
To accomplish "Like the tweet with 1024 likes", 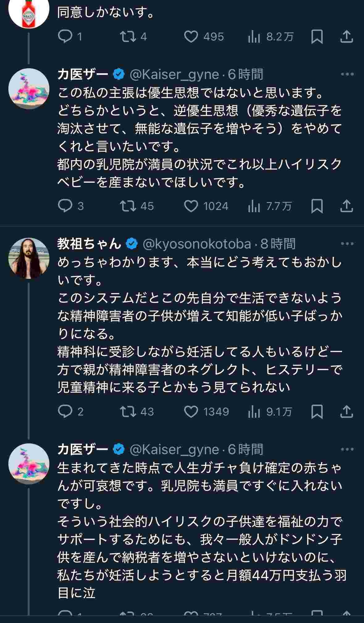I will click(x=191, y=206).
